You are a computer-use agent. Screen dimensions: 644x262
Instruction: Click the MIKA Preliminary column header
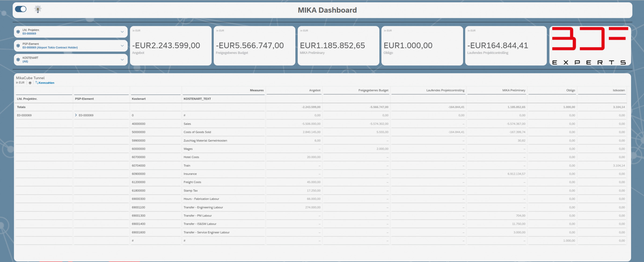click(x=514, y=91)
